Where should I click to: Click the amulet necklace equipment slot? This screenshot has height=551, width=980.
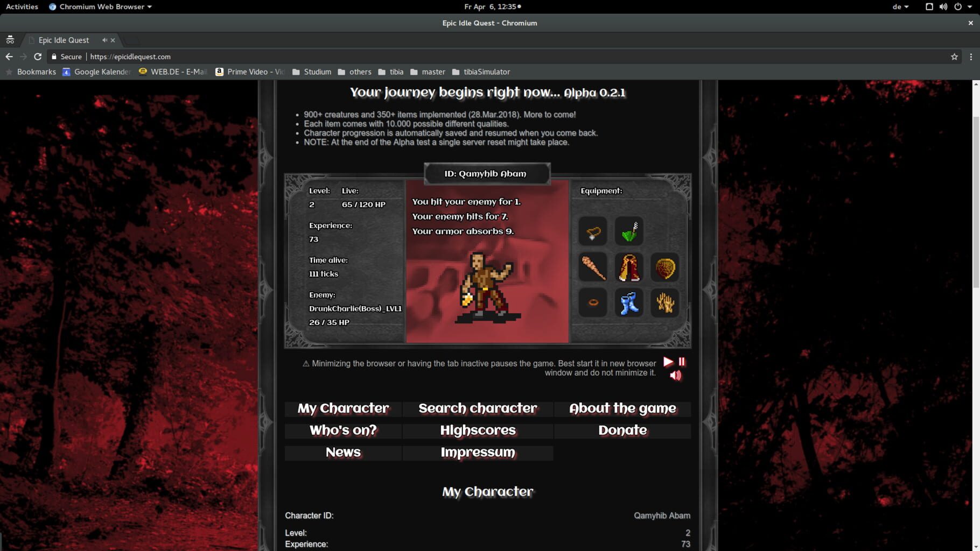(593, 232)
